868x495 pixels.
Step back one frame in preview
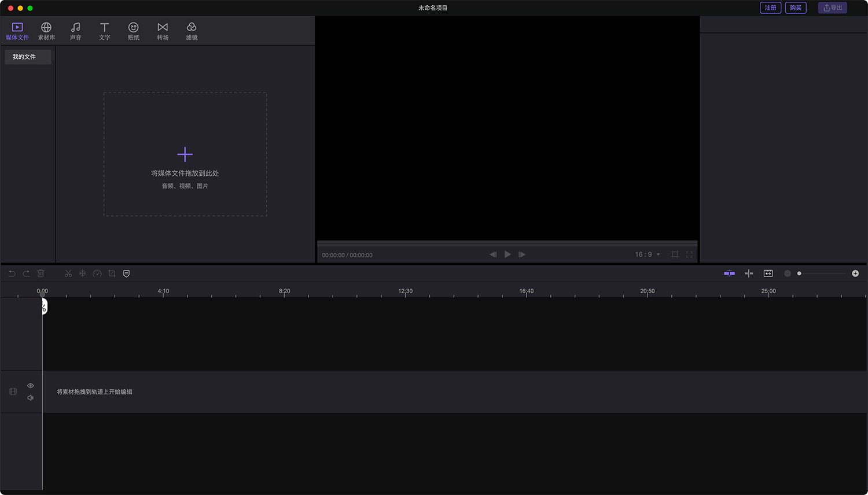tap(493, 254)
